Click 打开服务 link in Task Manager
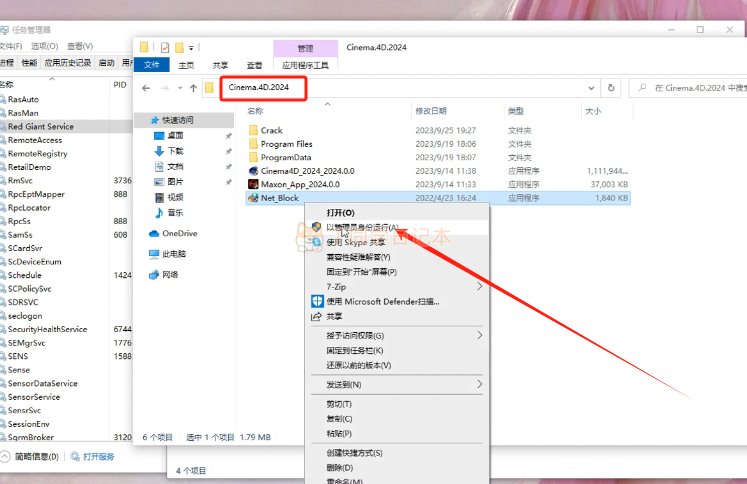 [x=93, y=456]
